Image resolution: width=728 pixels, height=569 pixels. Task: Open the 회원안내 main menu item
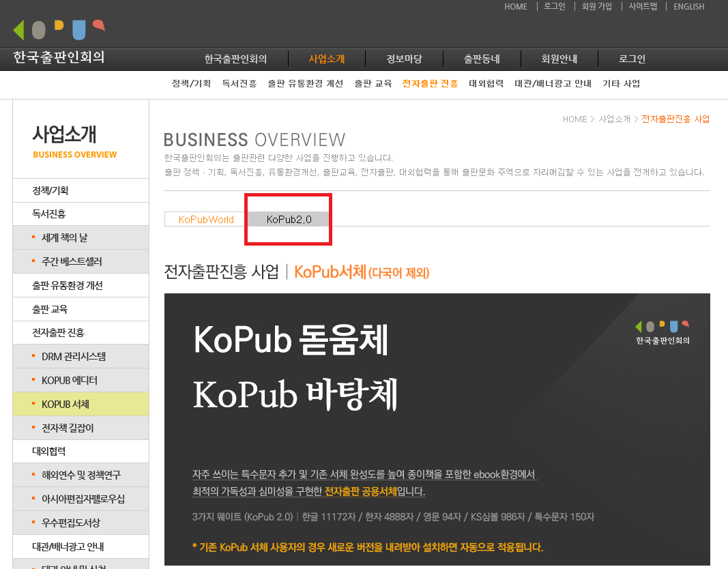[559, 59]
